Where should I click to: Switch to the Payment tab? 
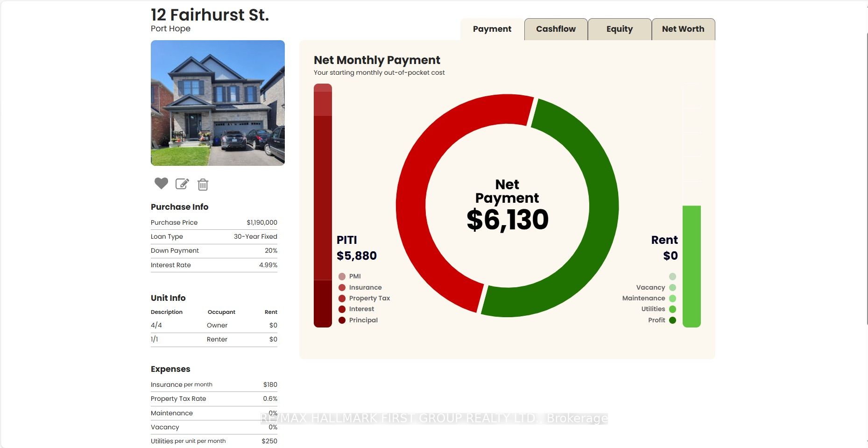point(492,29)
